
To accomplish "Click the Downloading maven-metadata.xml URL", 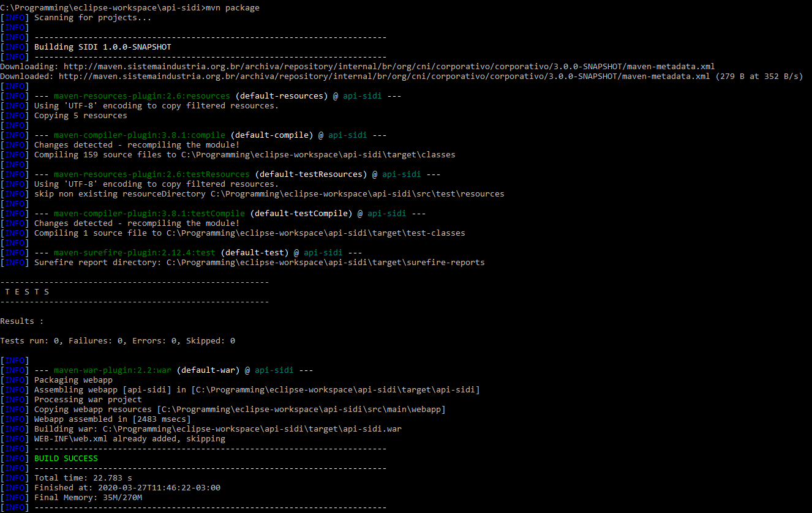I will click(x=389, y=66).
